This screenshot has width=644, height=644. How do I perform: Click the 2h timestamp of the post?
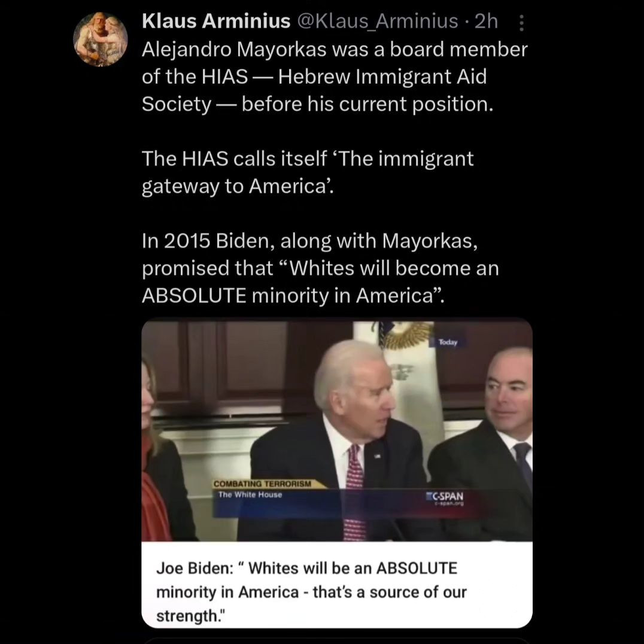tap(486, 21)
